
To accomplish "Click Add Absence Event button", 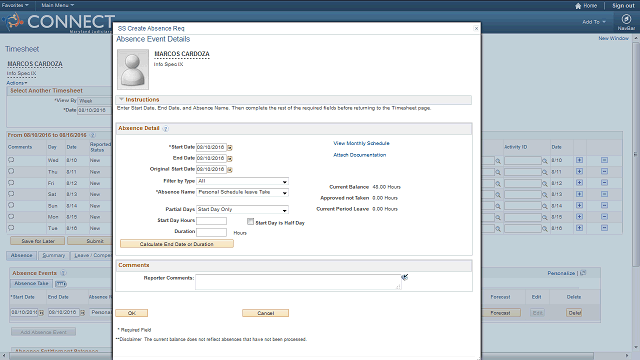I will pyautogui.click(x=43, y=332).
